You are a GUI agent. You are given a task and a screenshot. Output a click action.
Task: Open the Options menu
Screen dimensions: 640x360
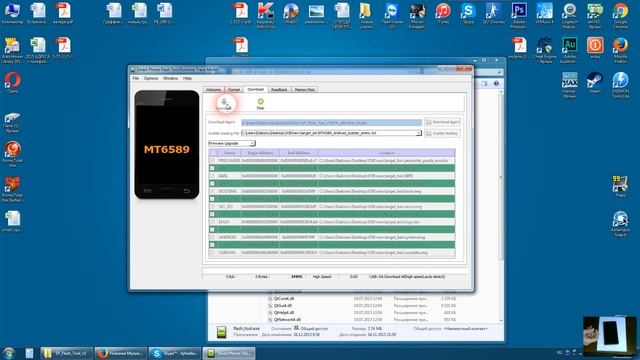click(x=151, y=78)
